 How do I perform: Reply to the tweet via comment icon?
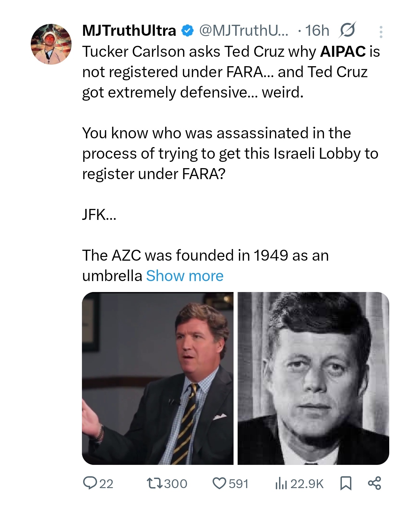coord(90,483)
